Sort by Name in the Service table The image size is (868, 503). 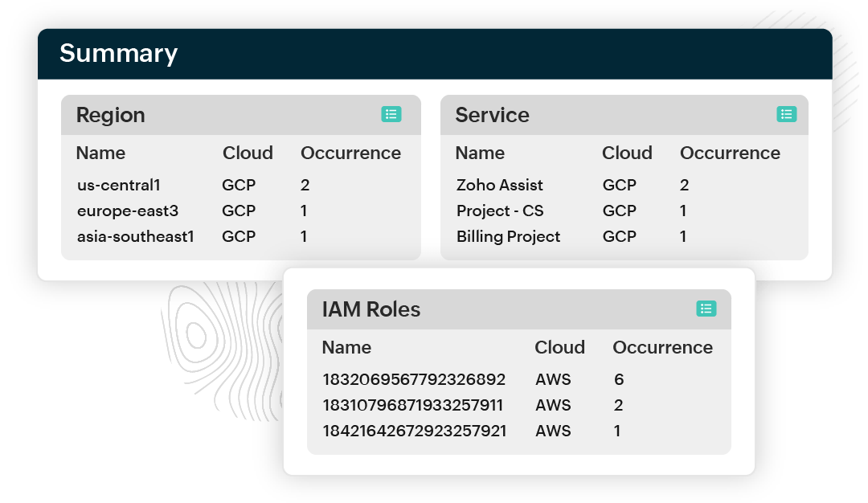pyautogui.click(x=480, y=153)
